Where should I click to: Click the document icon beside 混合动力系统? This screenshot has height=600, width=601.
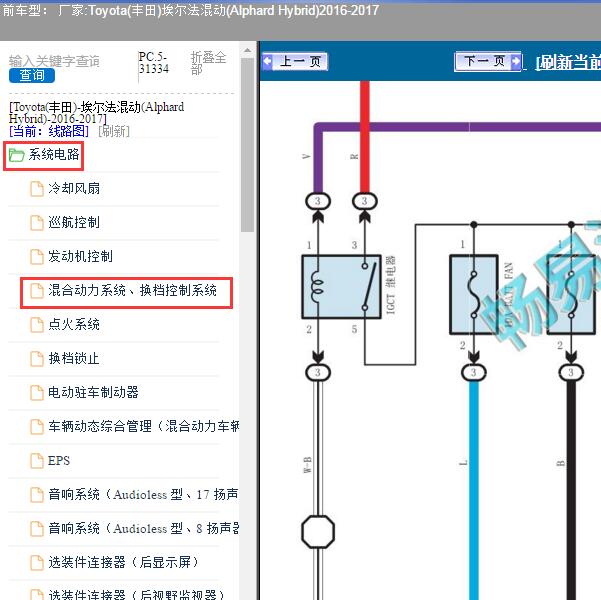[x=37, y=290]
